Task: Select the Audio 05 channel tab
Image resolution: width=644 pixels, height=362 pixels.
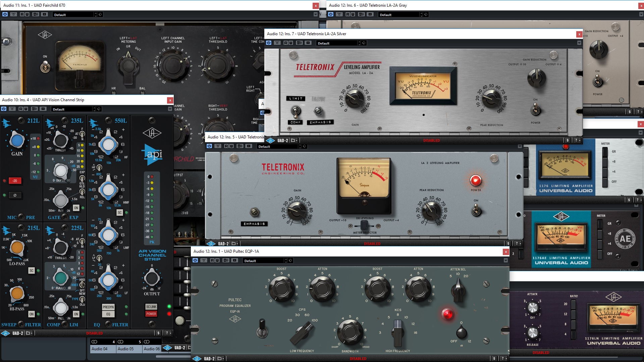Action: pyautogui.click(x=125, y=349)
